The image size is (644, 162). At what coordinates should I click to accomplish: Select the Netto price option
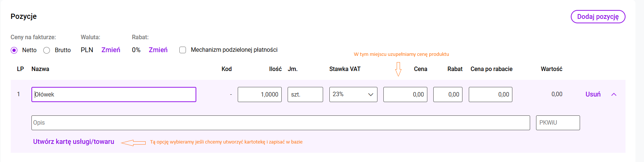click(x=14, y=50)
